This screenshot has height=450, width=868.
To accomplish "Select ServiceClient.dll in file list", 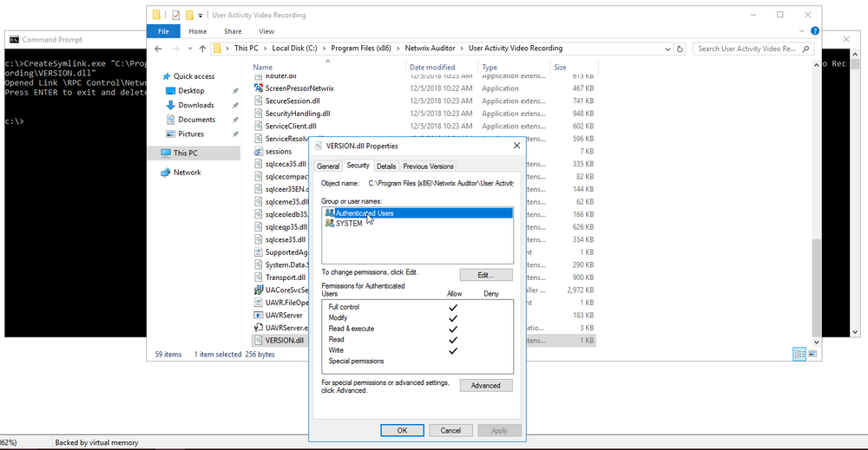I will [x=291, y=126].
